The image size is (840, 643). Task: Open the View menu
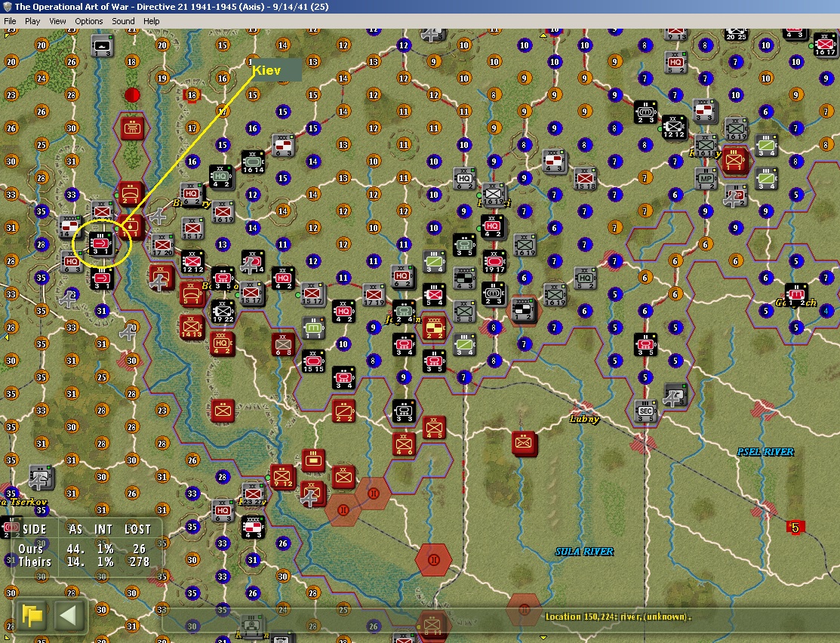[x=57, y=21]
